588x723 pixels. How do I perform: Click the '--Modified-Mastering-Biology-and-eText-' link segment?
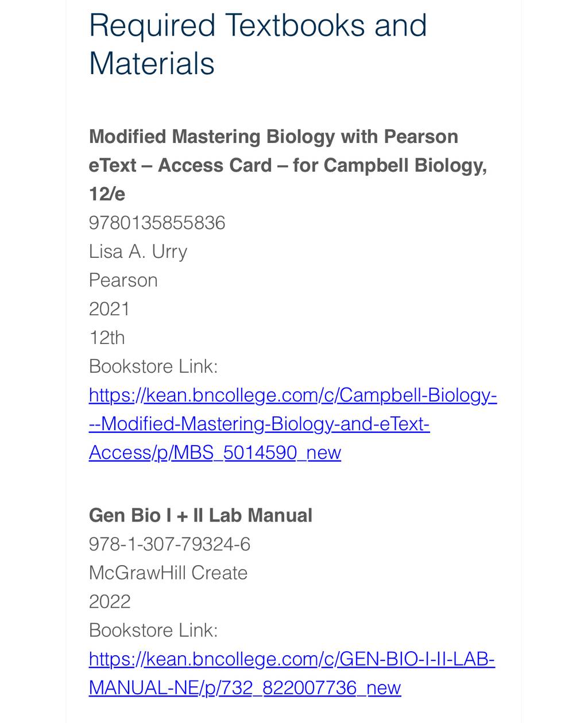point(260,424)
